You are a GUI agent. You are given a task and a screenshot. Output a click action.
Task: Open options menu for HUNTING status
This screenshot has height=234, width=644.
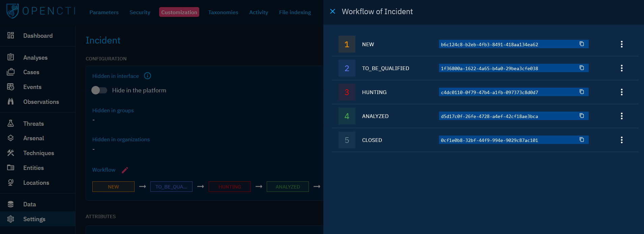621,92
